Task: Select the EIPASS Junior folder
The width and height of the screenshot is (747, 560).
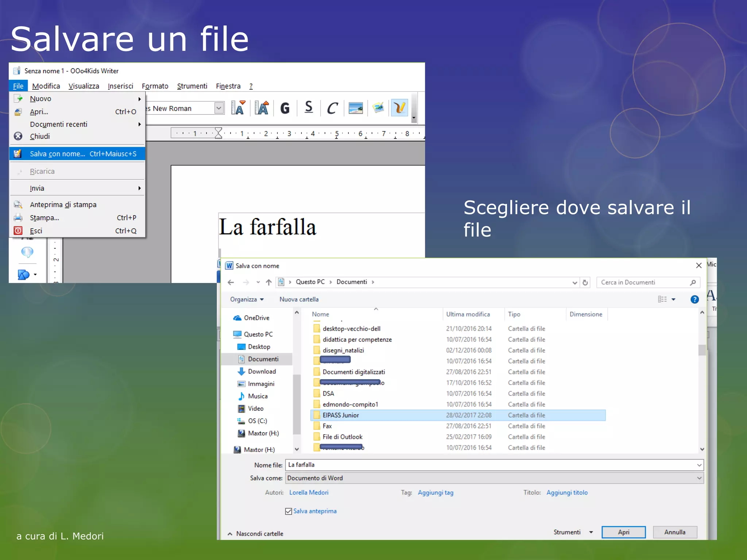Action: tap(341, 415)
